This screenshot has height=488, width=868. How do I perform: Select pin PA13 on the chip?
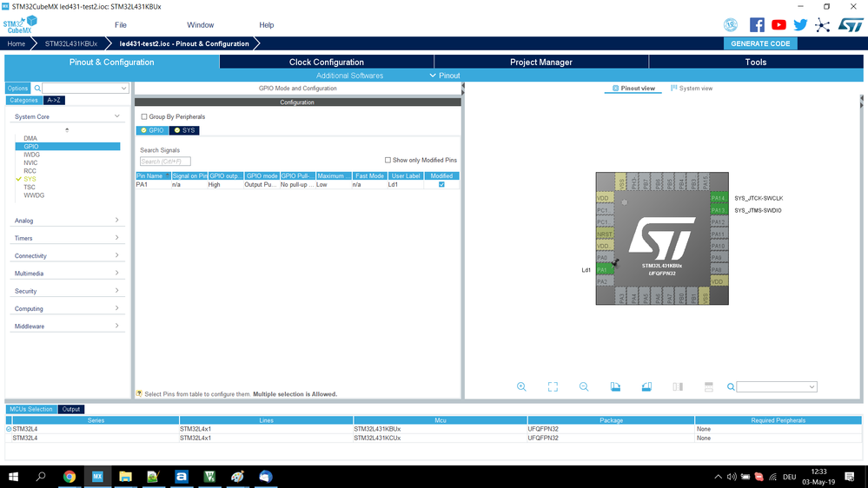(719, 210)
